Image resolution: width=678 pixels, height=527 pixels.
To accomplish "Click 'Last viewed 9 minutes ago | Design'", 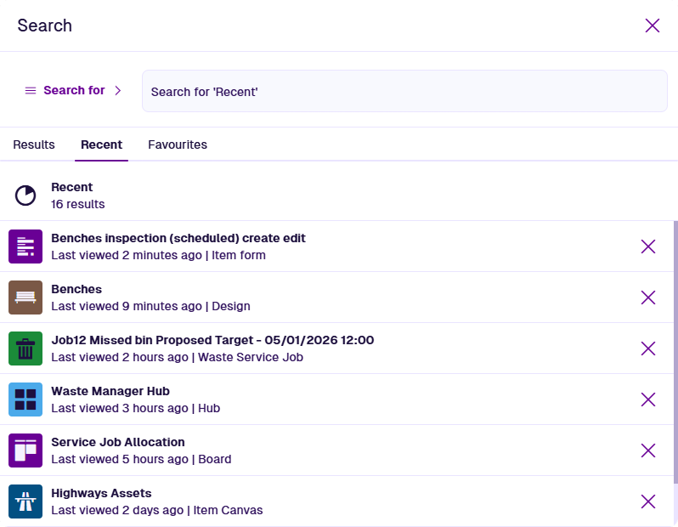I will (150, 306).
